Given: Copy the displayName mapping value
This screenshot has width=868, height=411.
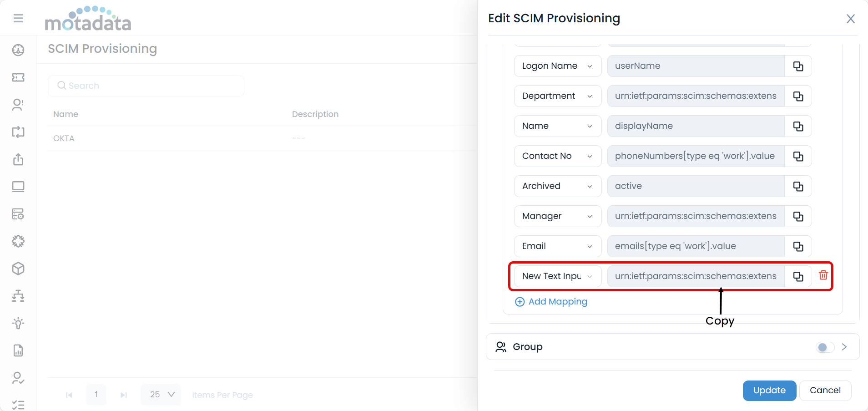Looking at the screenshot, I should pyautogui.click(x=798, y=126).
